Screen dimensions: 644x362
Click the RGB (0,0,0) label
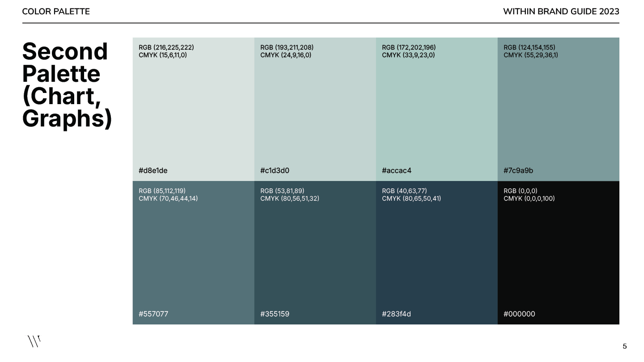pos(521,191)
